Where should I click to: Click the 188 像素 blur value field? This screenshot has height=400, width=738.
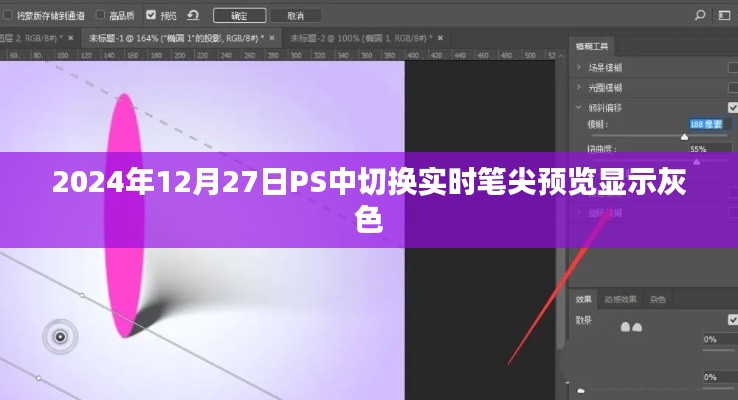click(709, 124)
